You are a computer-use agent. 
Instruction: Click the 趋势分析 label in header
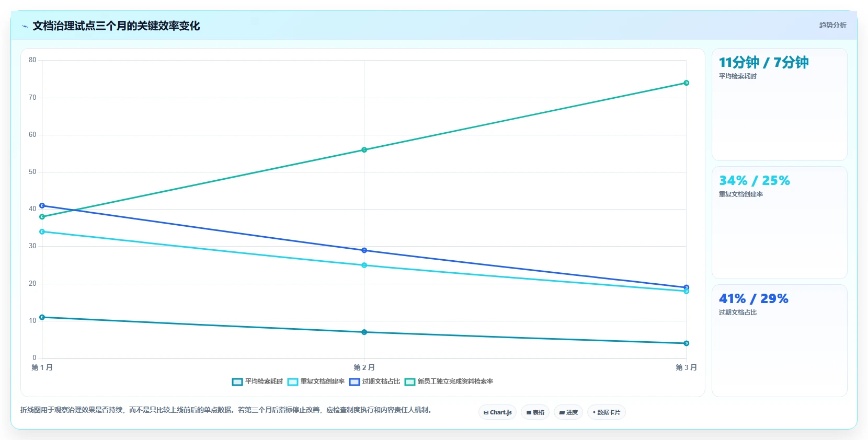coord(832,25)
